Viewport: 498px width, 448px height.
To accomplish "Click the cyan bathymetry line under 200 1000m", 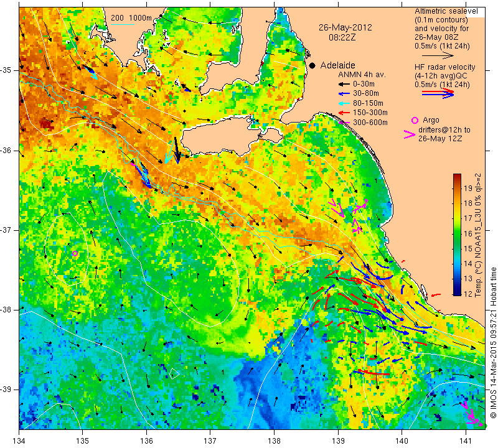I will pyautogui.click(x=123, y=24).
